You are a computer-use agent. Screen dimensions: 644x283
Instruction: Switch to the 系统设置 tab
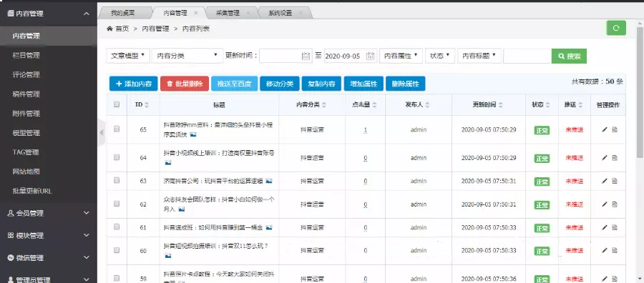point(280,13)
